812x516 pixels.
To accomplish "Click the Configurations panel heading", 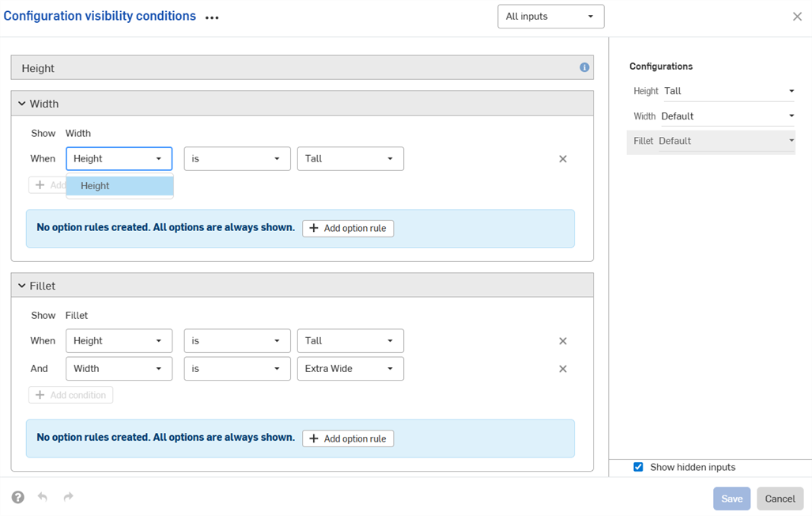I will pos(661,66).
